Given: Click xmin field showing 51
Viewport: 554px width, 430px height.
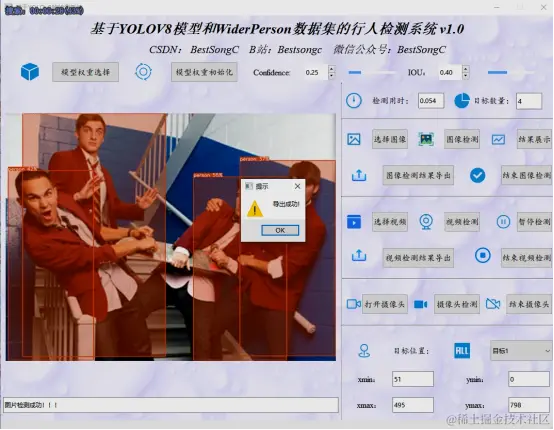Looking at the screenshot, I should pos(413,379).
